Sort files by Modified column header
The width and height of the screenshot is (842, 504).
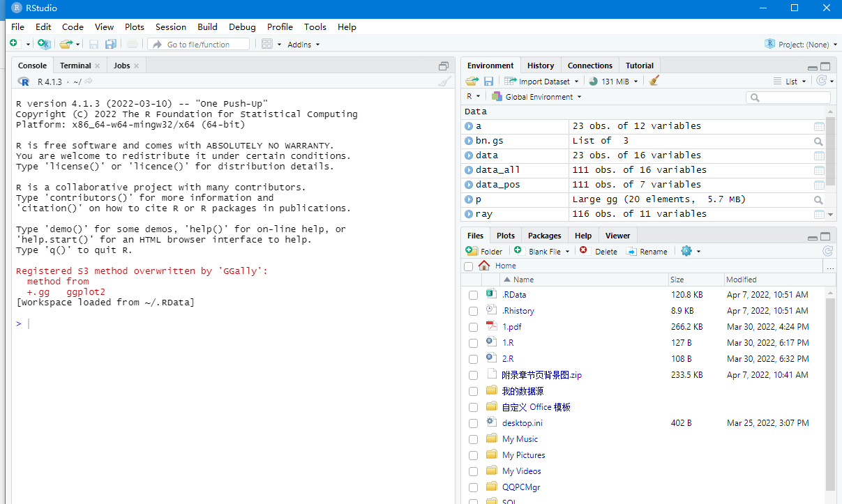pos(742,280)
